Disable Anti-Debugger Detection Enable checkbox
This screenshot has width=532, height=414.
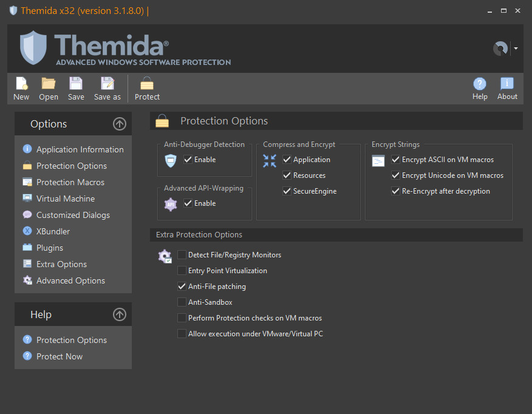tap(188, 160)
